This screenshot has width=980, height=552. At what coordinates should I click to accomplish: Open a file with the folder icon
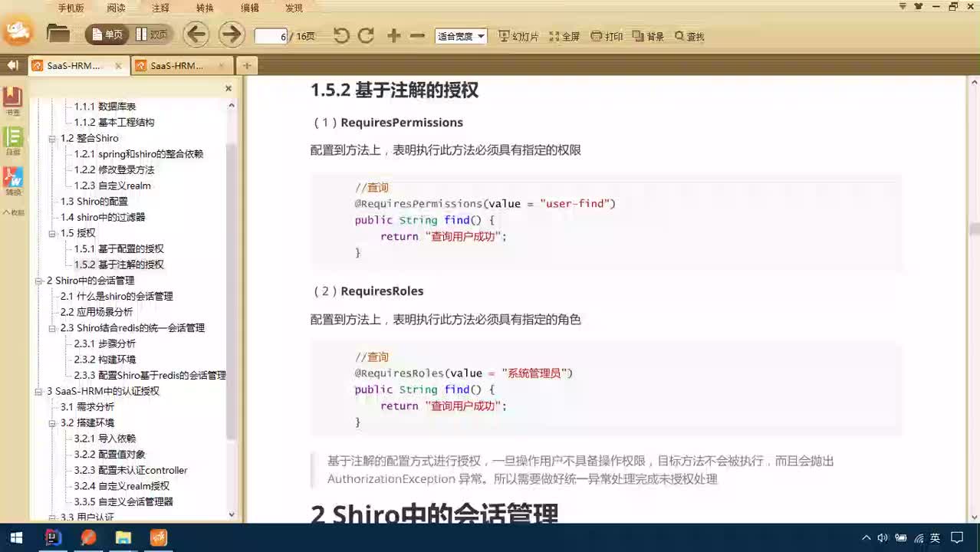[x=58, y=34]
